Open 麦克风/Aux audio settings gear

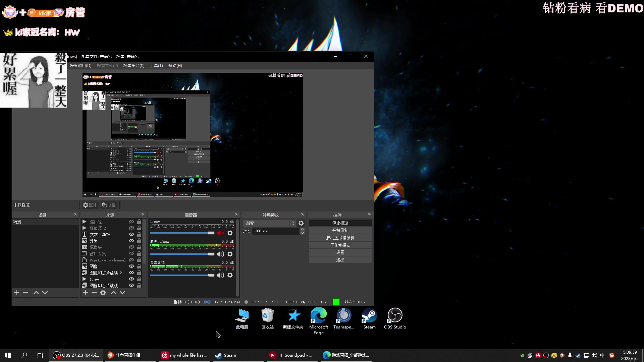pyautogui.click(x=230, y=254)
